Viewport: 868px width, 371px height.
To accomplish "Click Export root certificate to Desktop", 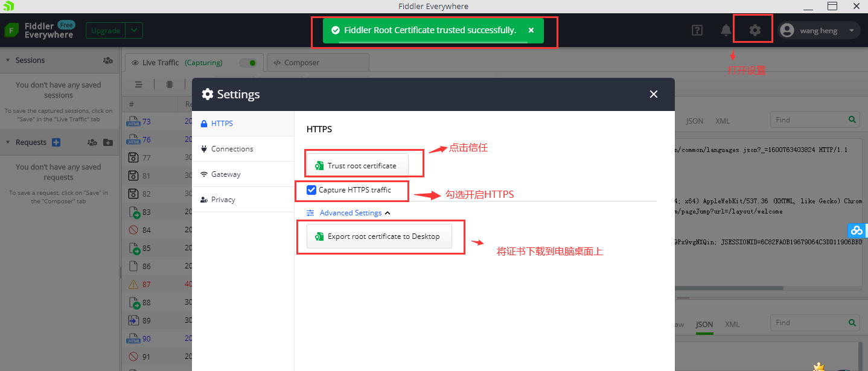I will (x=379, y=236).
